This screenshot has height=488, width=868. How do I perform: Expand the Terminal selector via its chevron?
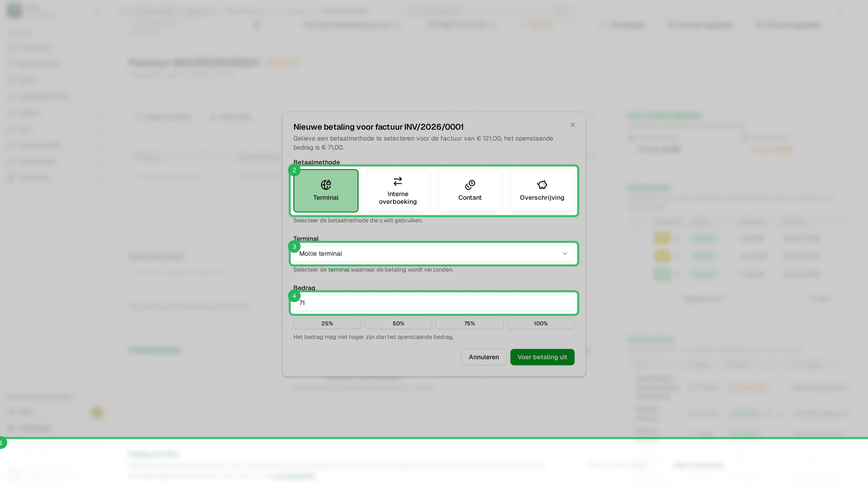[x=565, y=253]
